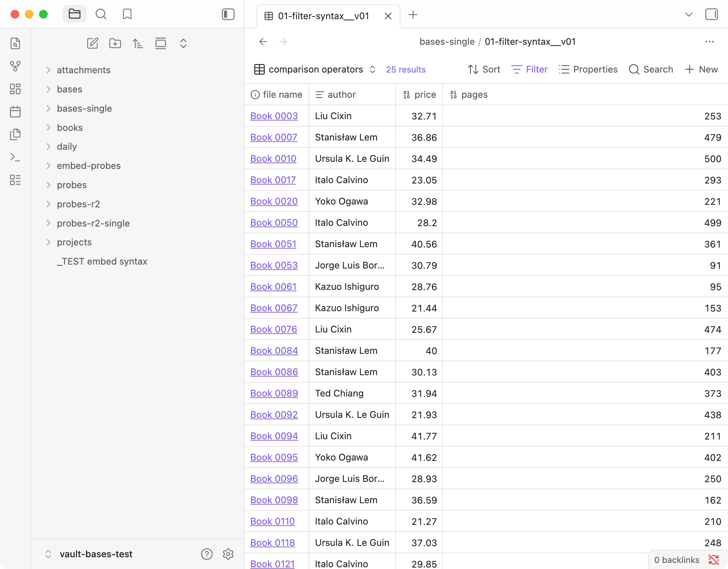Open the Book 0089 link
The width and height of the screenshot is (728, 569).
pyautogui.click(x=274, y=393)
